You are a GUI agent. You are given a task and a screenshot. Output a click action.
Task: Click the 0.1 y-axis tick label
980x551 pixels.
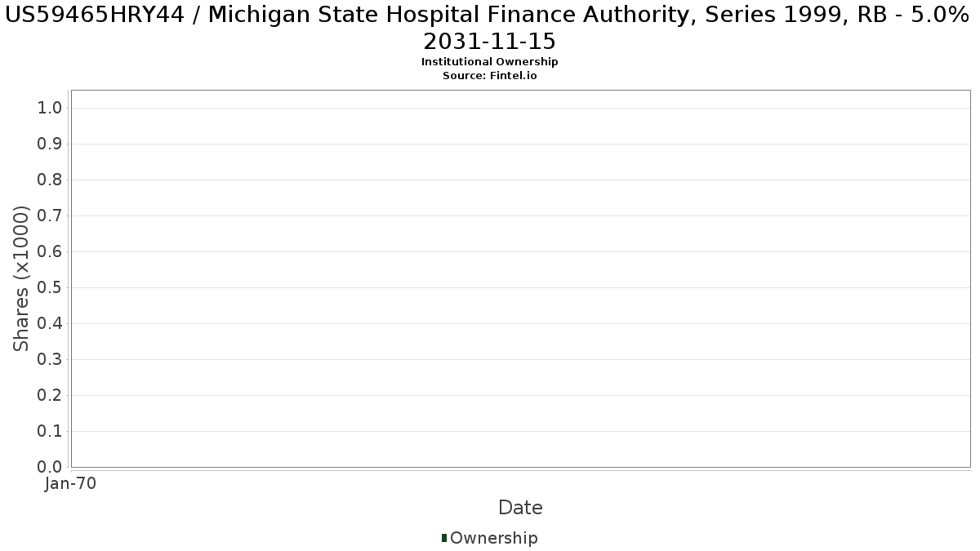[50, 432]
